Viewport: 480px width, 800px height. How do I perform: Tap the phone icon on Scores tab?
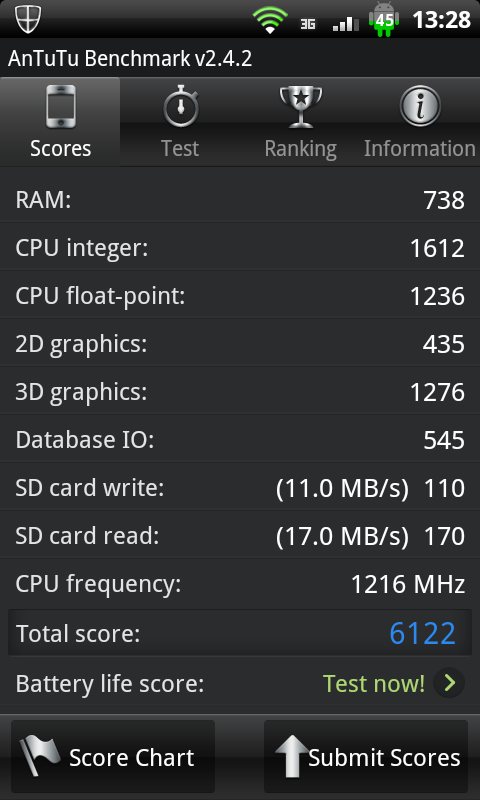click(x=61, y=107)
